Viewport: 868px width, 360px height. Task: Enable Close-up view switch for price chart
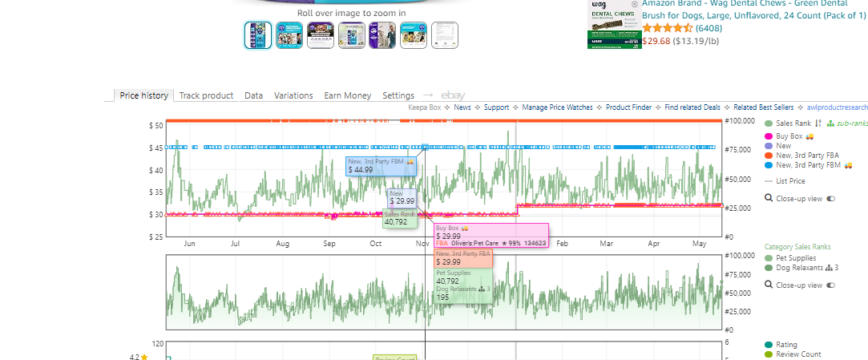[x=830, y=198]
